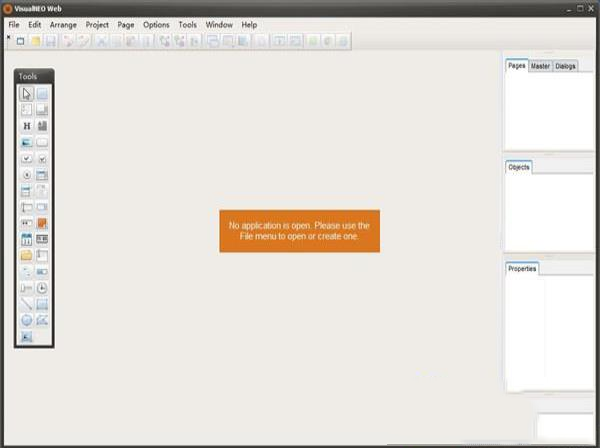Choose the orange tool in Tools palette

pyautogui.click(x=42, y=223)
